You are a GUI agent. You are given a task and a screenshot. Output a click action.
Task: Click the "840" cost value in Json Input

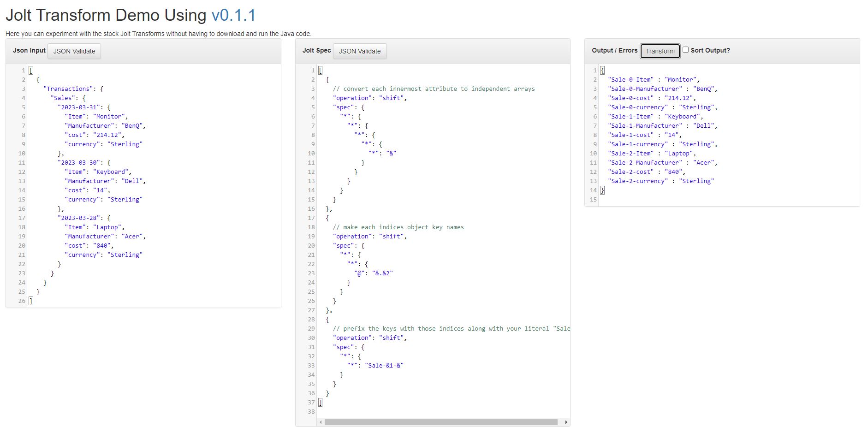click(102, 245)
